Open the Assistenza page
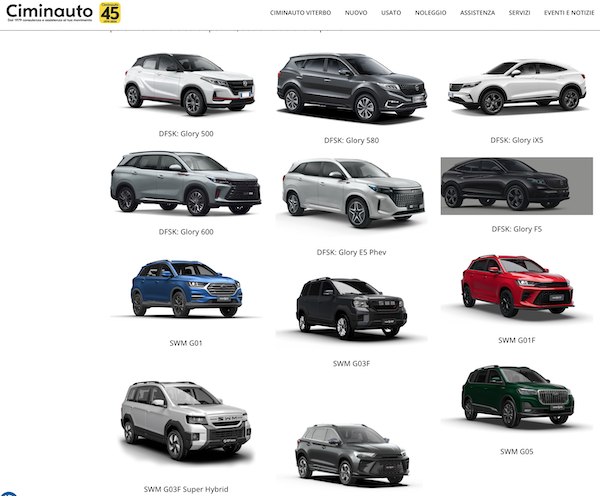Viewport: 600px width, 496px height. [x=477, y=13]
